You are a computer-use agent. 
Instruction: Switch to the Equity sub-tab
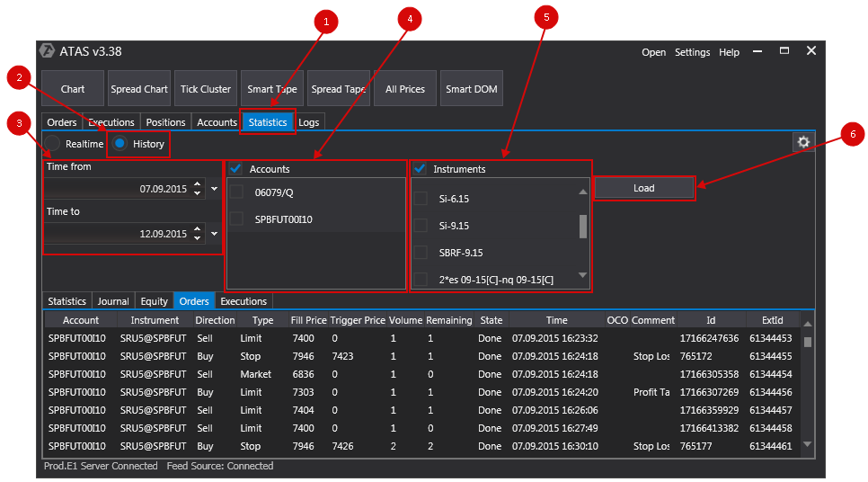[154, 301]
